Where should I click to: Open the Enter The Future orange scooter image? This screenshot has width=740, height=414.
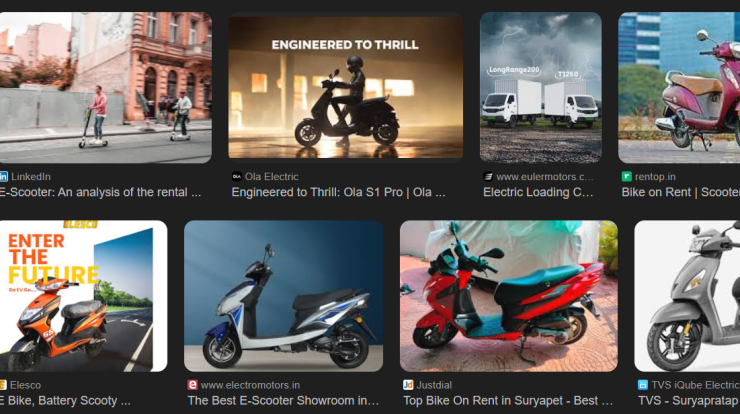pos(84,296)
